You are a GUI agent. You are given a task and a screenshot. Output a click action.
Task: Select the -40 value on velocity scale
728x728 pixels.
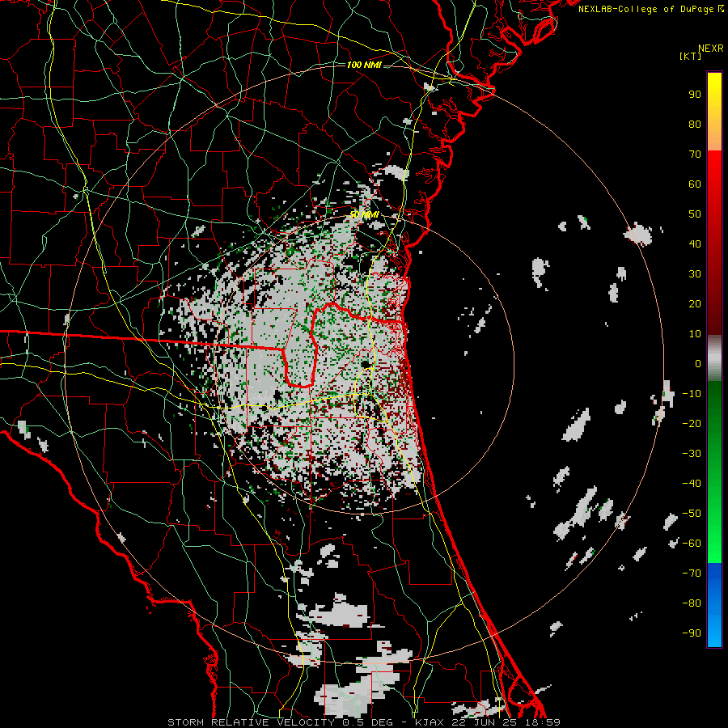coord(692,484)
